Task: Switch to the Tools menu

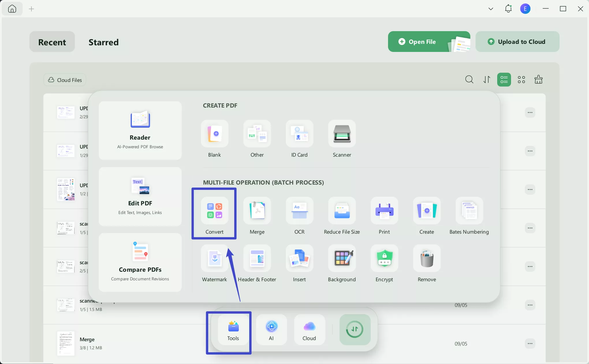Action: [x=233, y=330]
